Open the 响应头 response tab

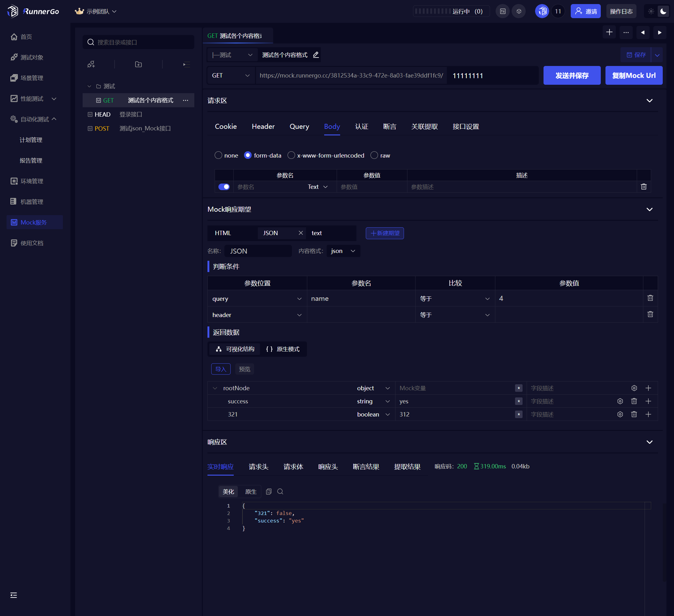tap(328, 467)
